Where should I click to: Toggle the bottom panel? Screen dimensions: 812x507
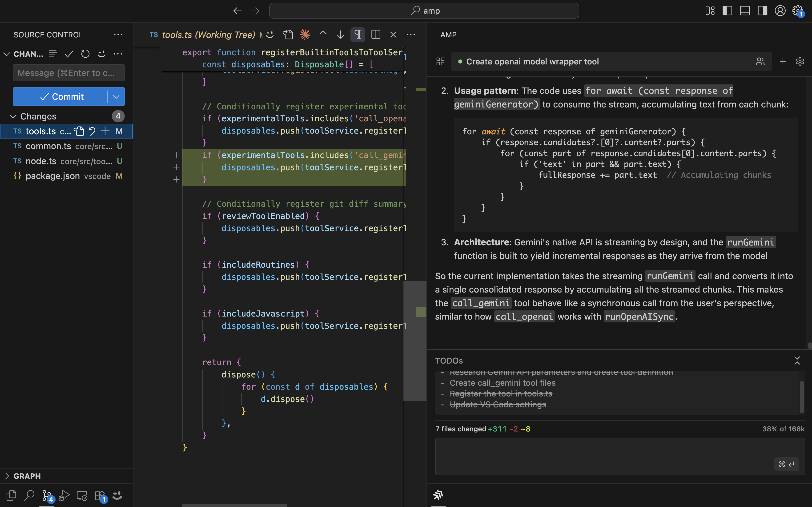click(745, 11)
